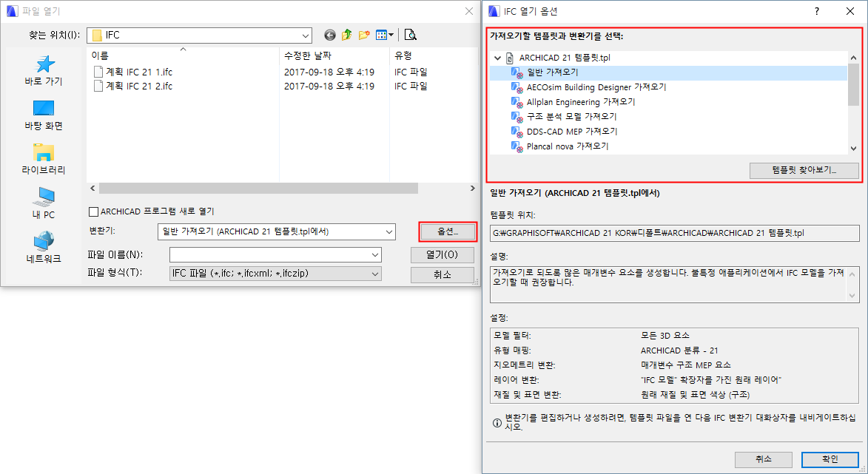Click help question mark in IFC options
Screen dimensions: 868x474
point(817,11)
